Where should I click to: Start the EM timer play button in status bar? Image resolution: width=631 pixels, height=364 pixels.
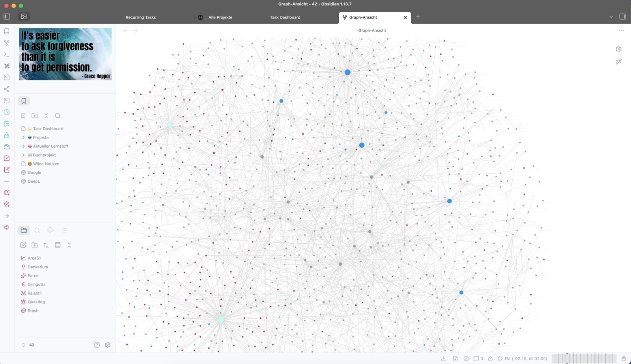(500, 358)
